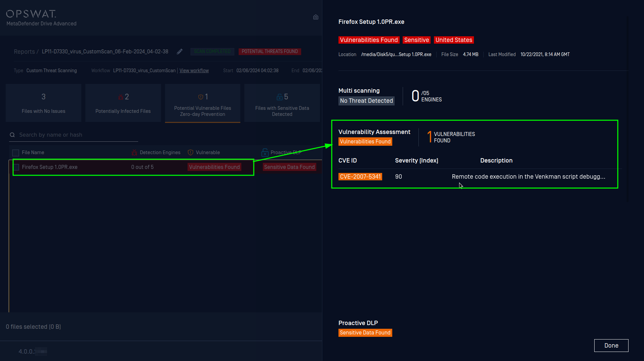Click the File Name column header
The height and width of the screenshot is (361, 644).
(x=33, y=152)
